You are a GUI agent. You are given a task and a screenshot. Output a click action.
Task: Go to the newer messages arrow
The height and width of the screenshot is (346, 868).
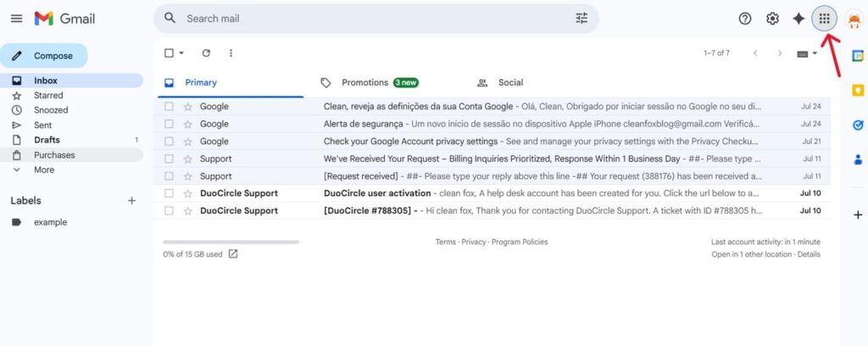[x=755, y=53]
